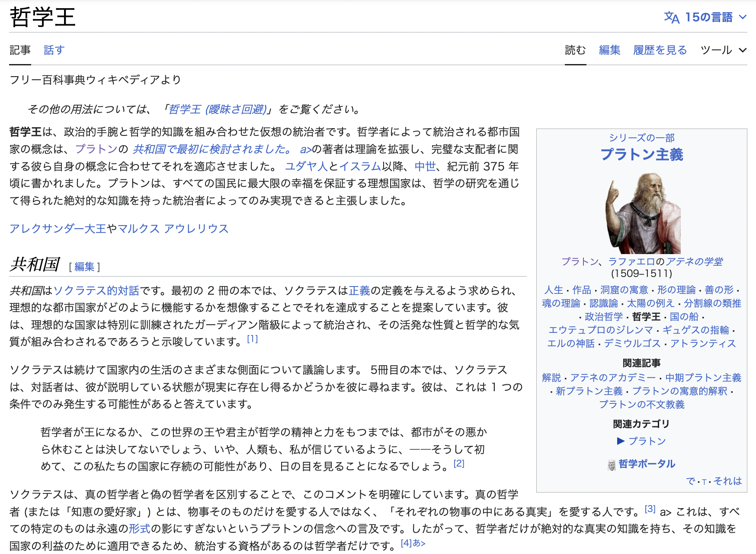
Task: Click the 認識論 link
Action: tap(604, 303)
